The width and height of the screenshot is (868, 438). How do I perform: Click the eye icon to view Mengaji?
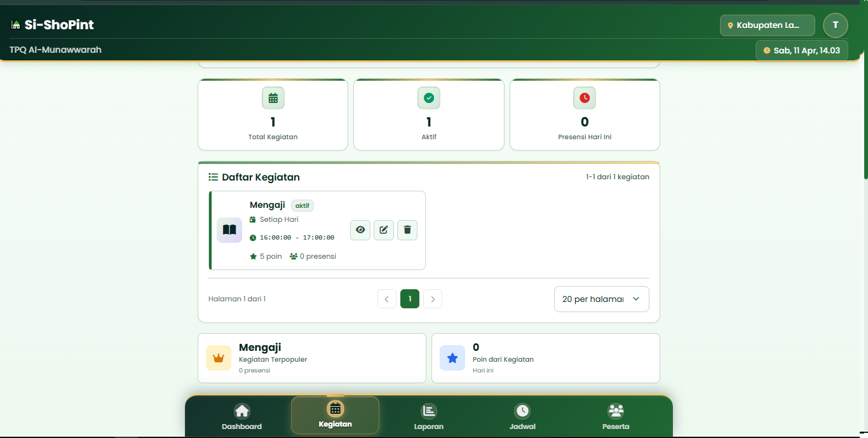pos(360,230)
